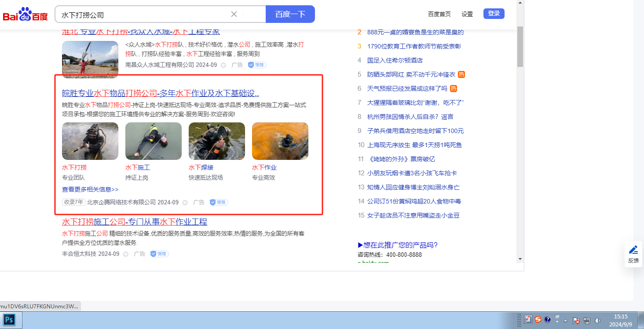
Task: Open hot search 上海现无序放生
Action: click(x=414, y=145)
